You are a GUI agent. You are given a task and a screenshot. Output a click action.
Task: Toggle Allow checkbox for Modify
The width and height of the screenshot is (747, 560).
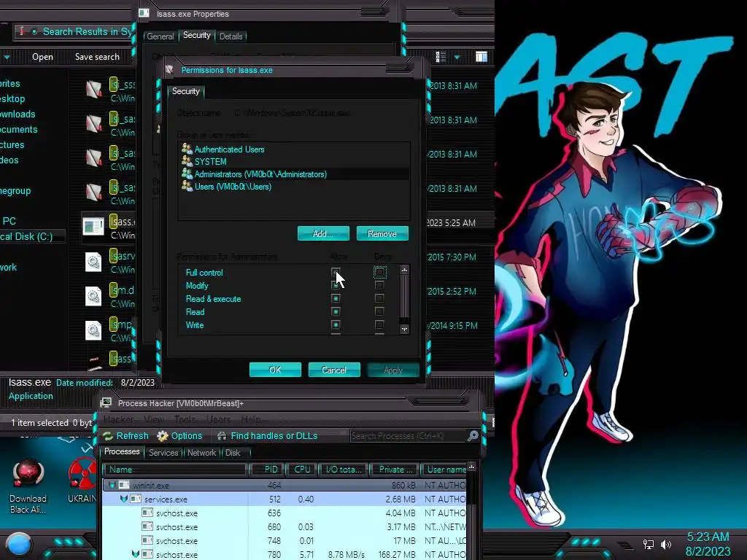[336, 285]
